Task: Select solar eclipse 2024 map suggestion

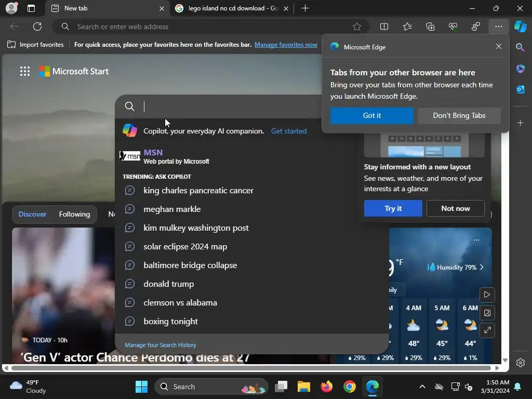Action: [252, 246]
